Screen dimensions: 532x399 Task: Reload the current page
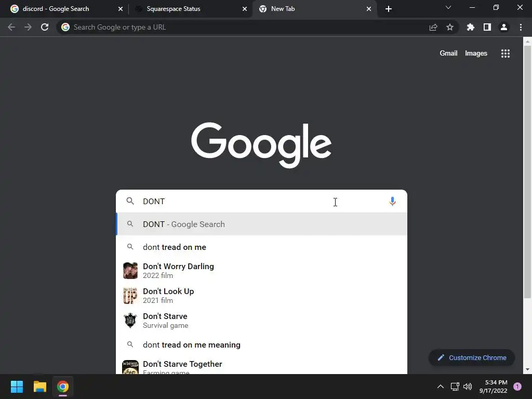[x=45, y=27]
